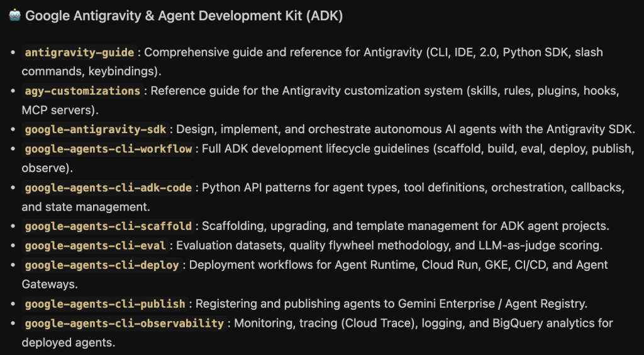Click text "(scaffold, build, eval, deploy, publish,"
644x355 pixels.
(533, 148)
